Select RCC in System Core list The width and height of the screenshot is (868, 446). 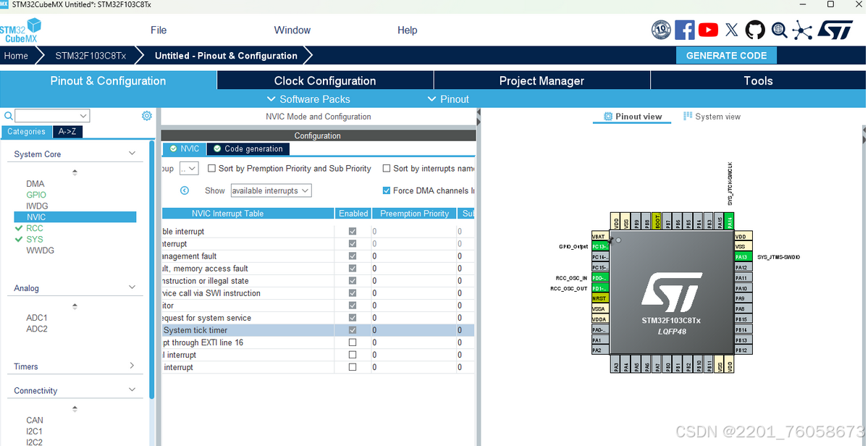point(34,228)
